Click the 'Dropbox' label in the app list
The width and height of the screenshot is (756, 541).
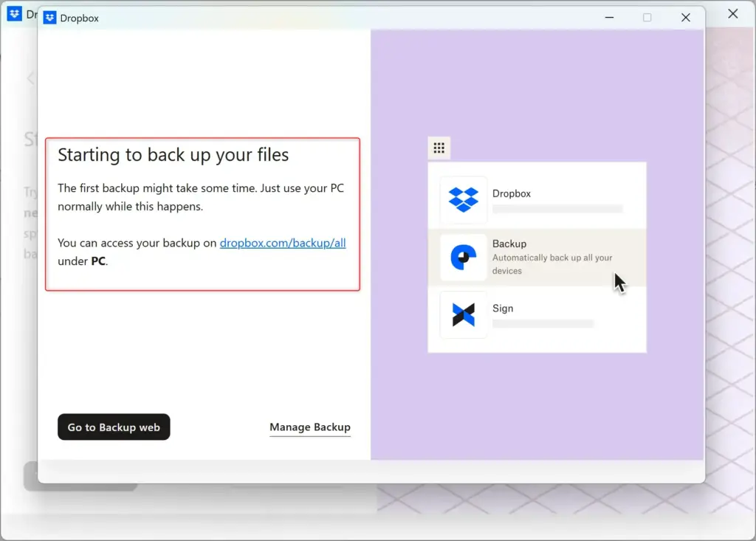[x=511, y=193]
